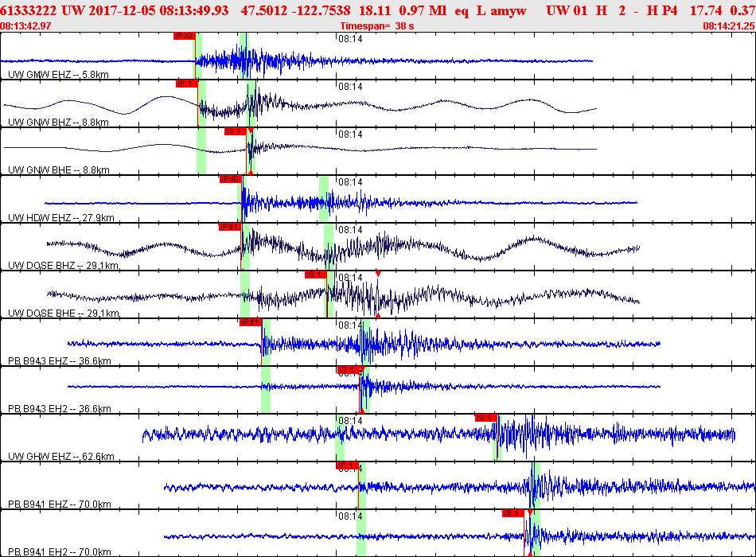This screenshot has width=756, height=557.
Task: Click the "PB B941 EHZ -- 70.0km" channel label
Action: (60, 504)
